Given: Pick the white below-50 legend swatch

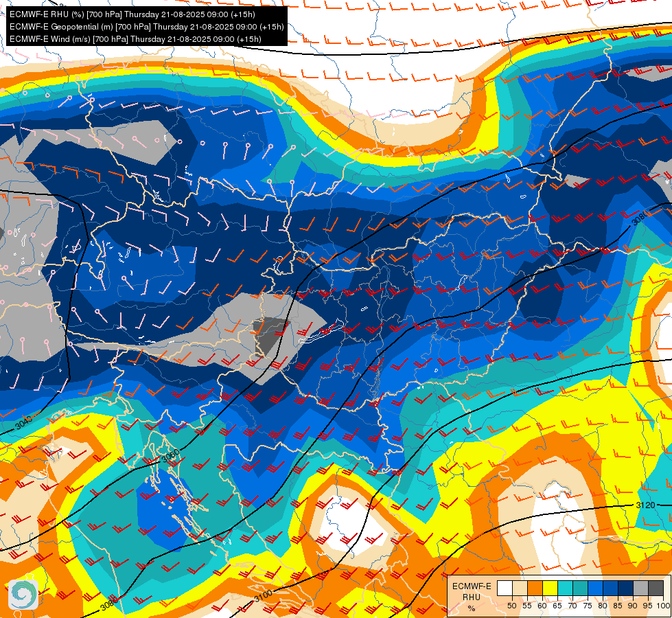Looking at the screenshot, I should tap(505, 588).
